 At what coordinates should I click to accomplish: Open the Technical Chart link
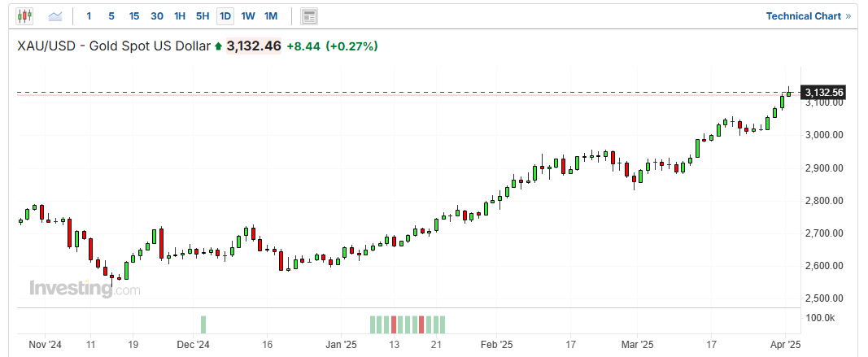(x=803, y=15)
